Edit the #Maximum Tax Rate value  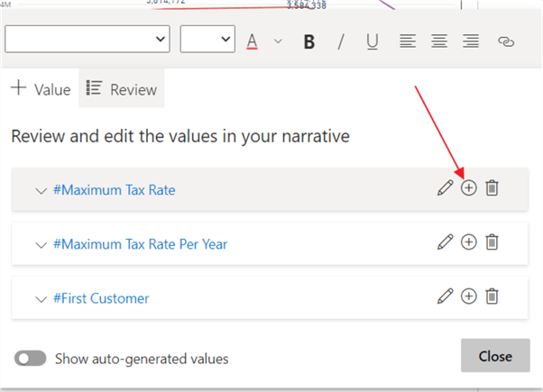coord(445,188)
